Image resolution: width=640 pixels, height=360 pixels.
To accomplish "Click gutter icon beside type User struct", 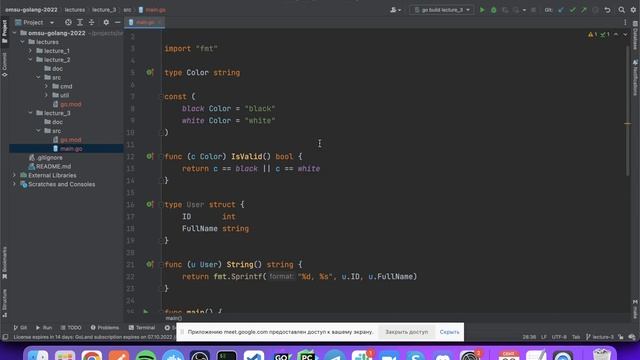I will coord(150,204).
